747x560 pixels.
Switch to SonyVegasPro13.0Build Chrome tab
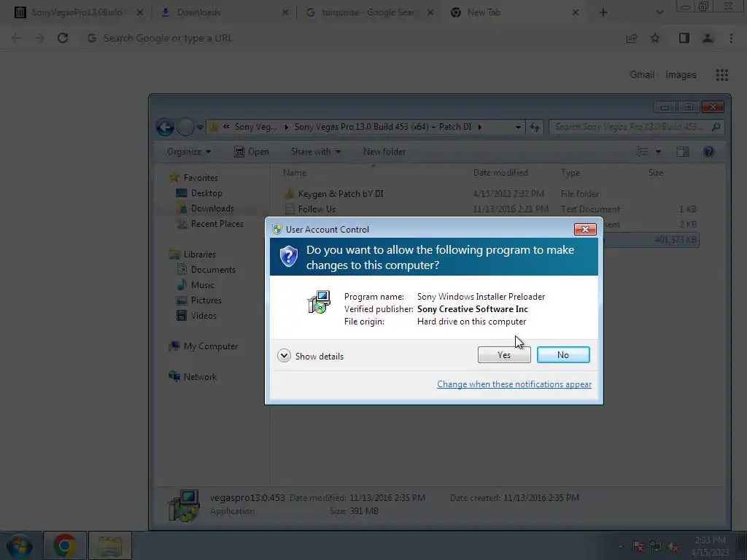pos(80,12)
